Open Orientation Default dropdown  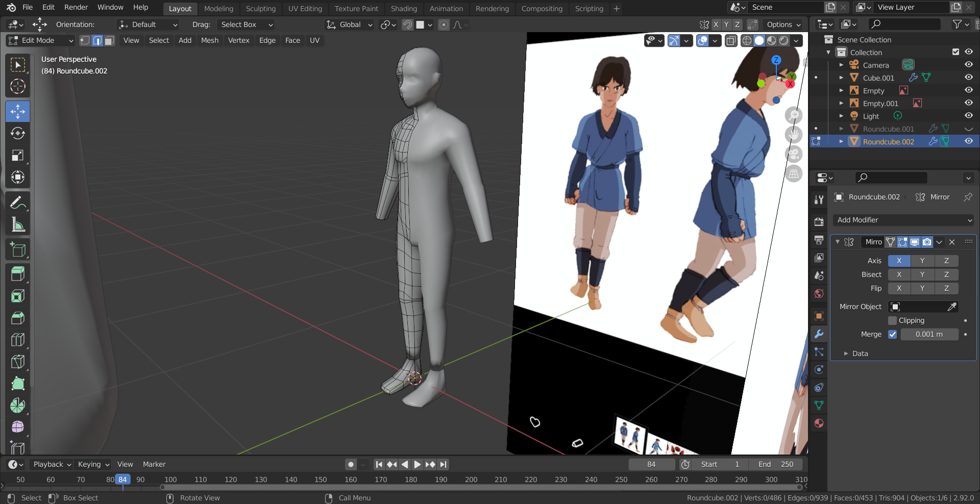(149, 24)
